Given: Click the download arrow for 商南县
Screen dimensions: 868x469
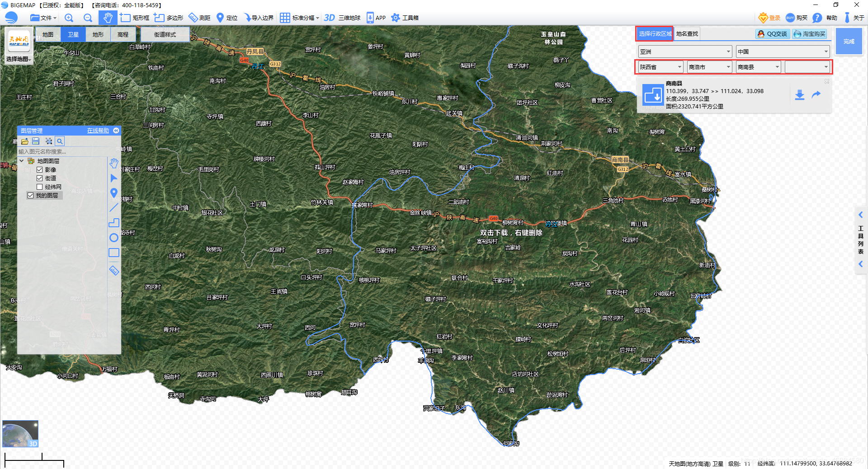Looking at the screenshot, I should click(x=799, y=95).
